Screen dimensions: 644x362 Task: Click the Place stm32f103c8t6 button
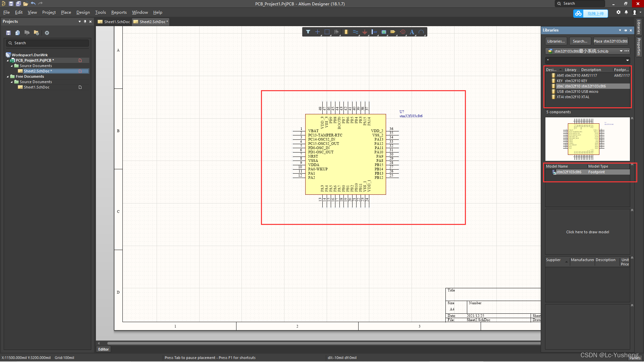(x=610, y=41)
